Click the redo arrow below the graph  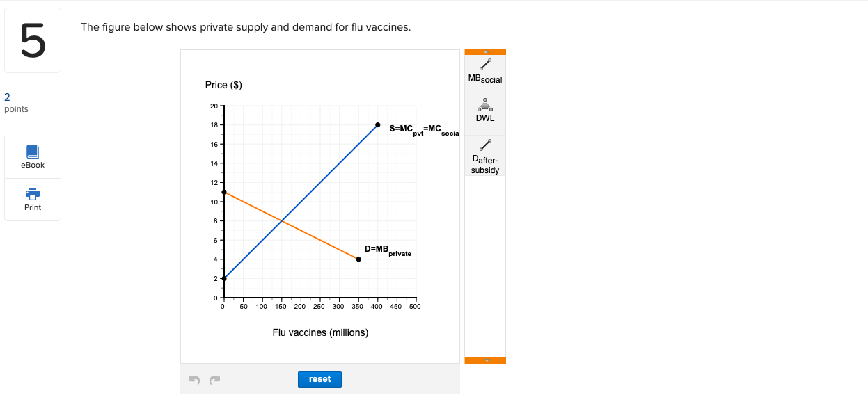coord(214,379)
